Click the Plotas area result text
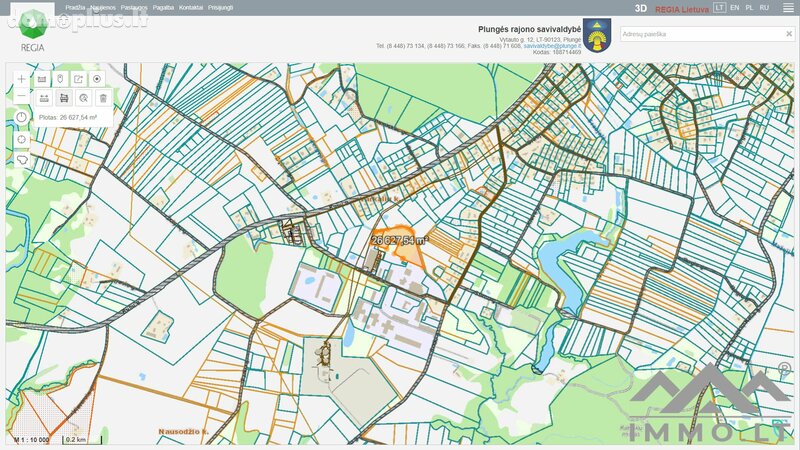This screenshot has width=800, height=450. click(68, 117)
